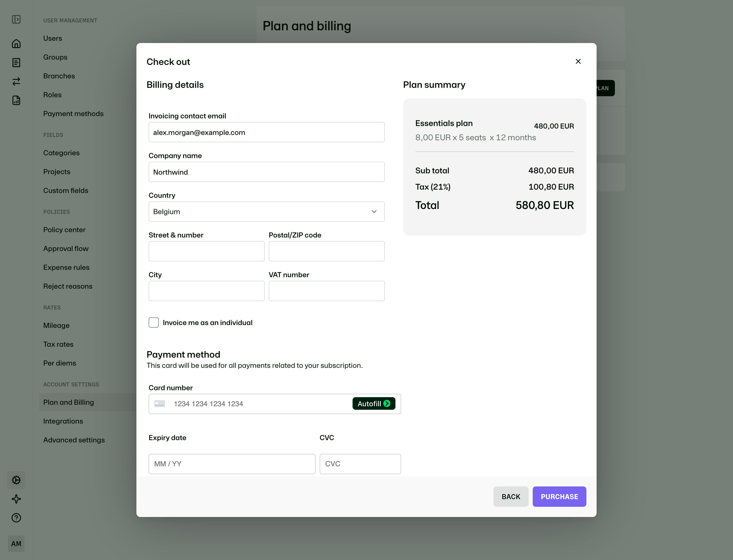Open Categories in the sidebar
The height and width of the screenshot is (560, 733).
pyautogui.click(x=61, y=153)
